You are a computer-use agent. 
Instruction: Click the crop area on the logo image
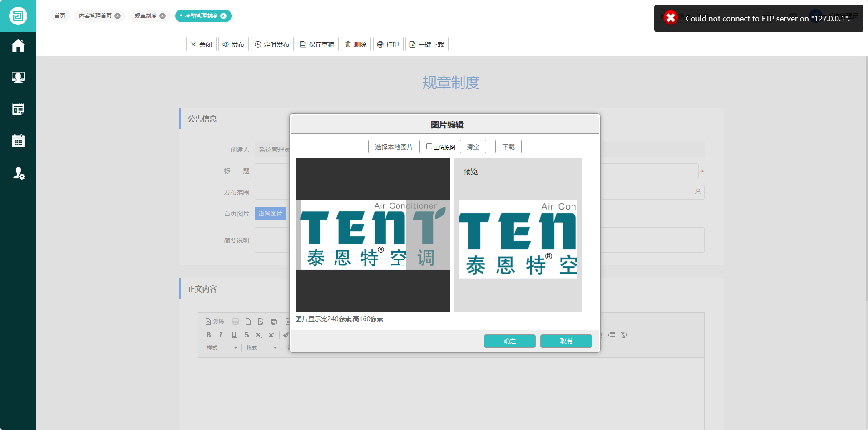(353, 235)
